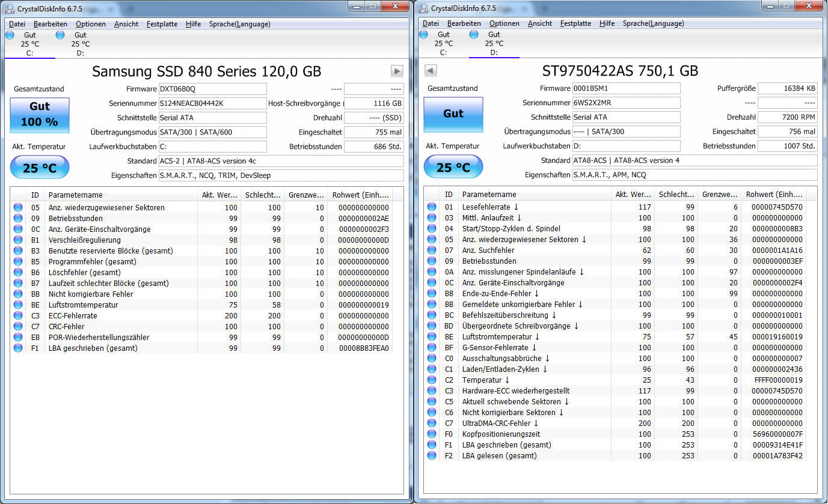Click the status orb beside Benutzte reservierte Blöcke
The height and width of the screenshot is (504, 828).
click(x=18, y=251)
